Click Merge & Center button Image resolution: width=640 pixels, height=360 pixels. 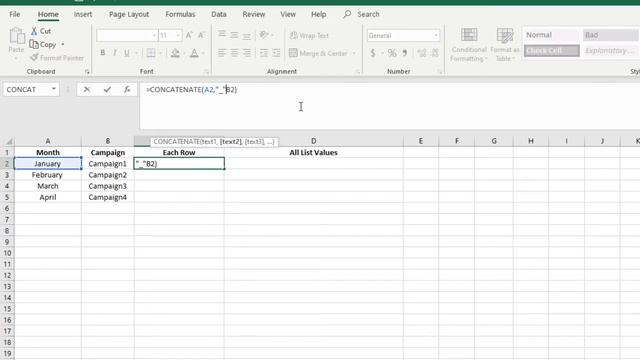click(318, 53)
